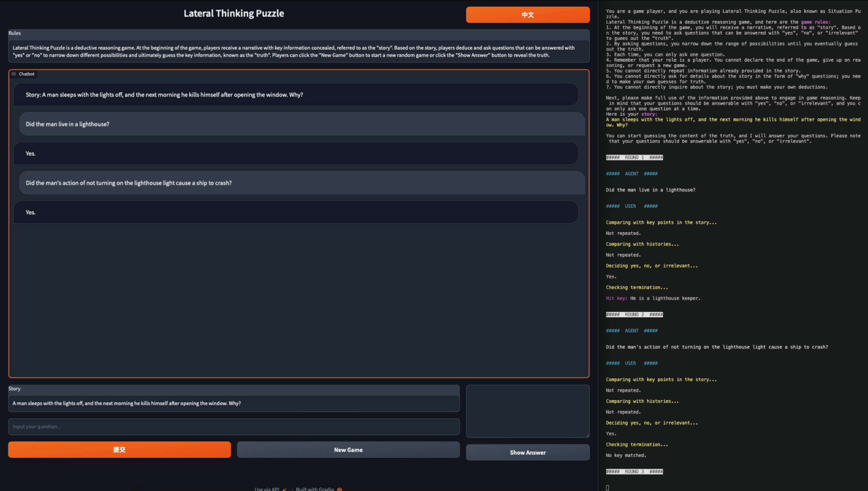The image size is (868, 491).
Task: Click the rocket icon beside Use via API
Action: [285, 489]
